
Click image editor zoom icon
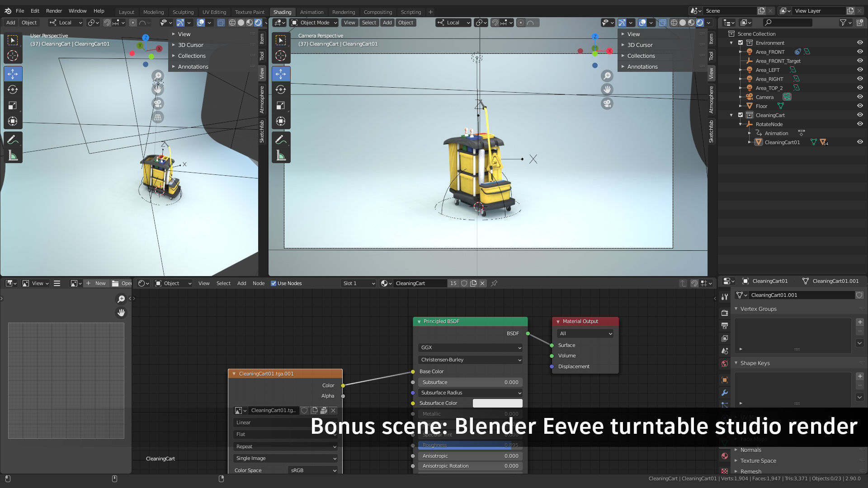pyautogui.click(x=121, y=299)
